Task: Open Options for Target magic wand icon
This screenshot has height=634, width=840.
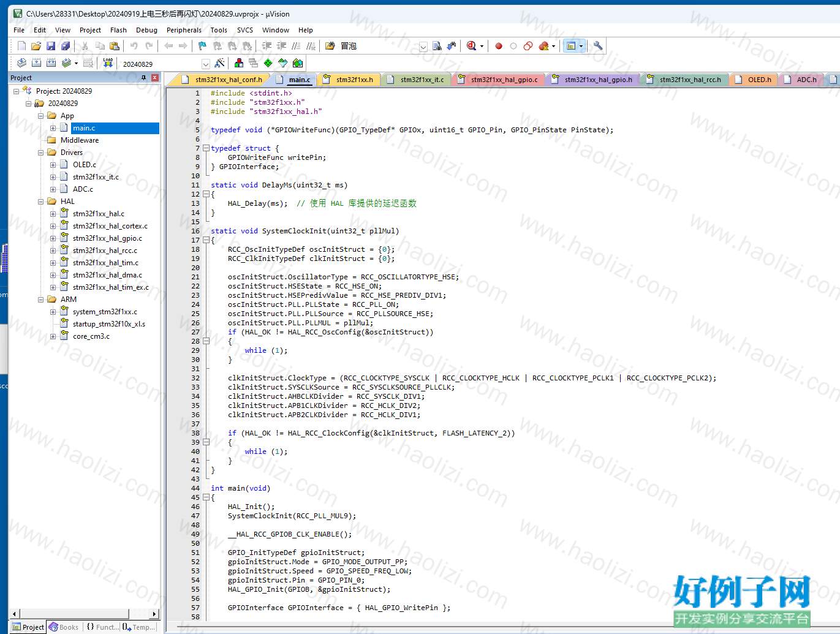Action: tap(219, 63)
